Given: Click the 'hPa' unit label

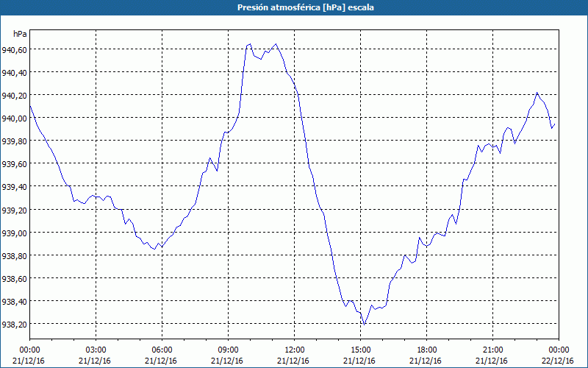Looking at the screenshot, I should [20, 34].
